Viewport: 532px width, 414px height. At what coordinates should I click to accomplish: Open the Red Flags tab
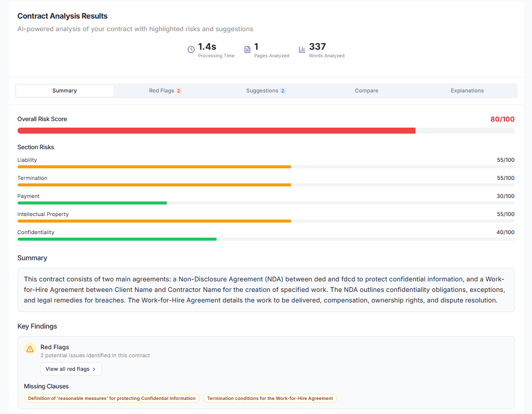(x=161, y=91)
